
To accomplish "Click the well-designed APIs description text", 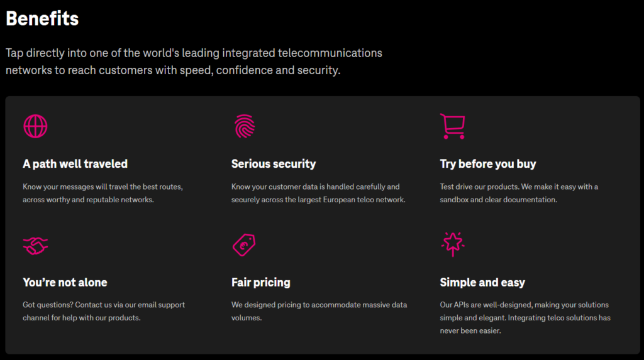I will pyautogui.click(x=525, y=317).
